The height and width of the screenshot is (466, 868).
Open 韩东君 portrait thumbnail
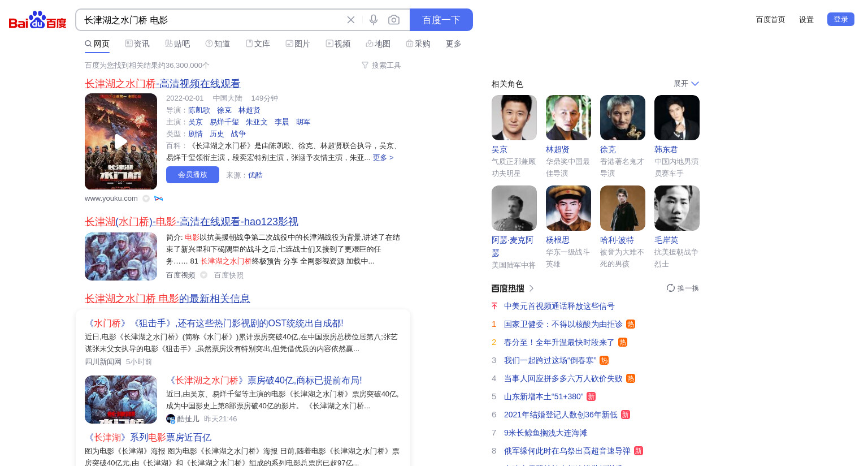[x=677, y=118]
